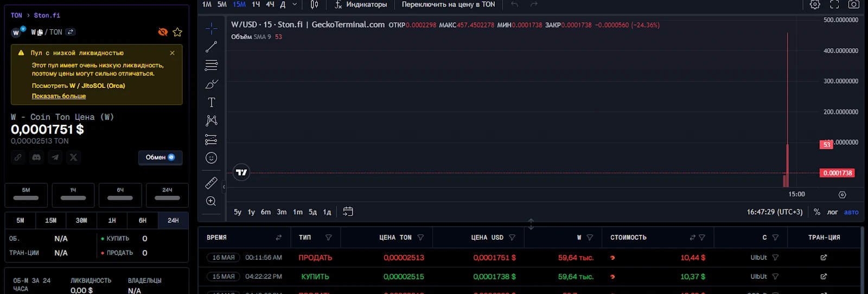Open transaction link in 15 МАЯ row
Screen dimensions: 868x294
824,277
